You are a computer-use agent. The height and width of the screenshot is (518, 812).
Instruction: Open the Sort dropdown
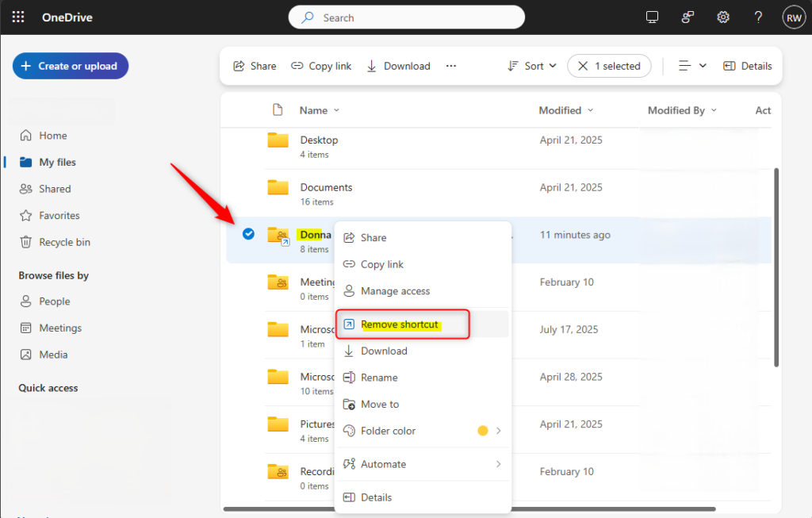tap(532, 66)
